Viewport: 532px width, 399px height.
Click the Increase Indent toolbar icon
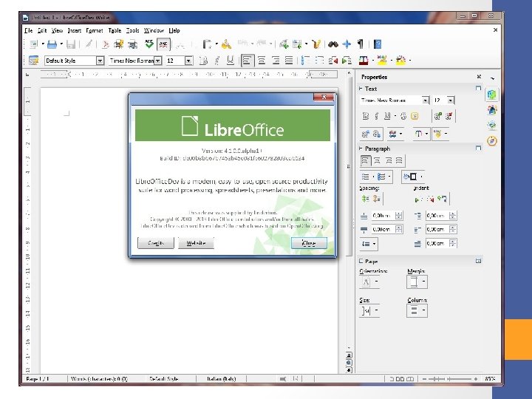click(x=347, y=61)
